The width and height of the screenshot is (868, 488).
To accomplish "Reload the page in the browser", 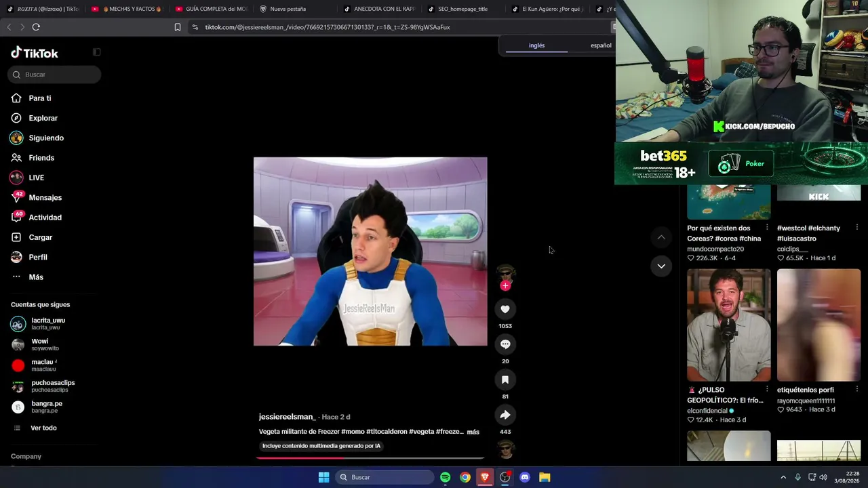I will coord(36,27).
